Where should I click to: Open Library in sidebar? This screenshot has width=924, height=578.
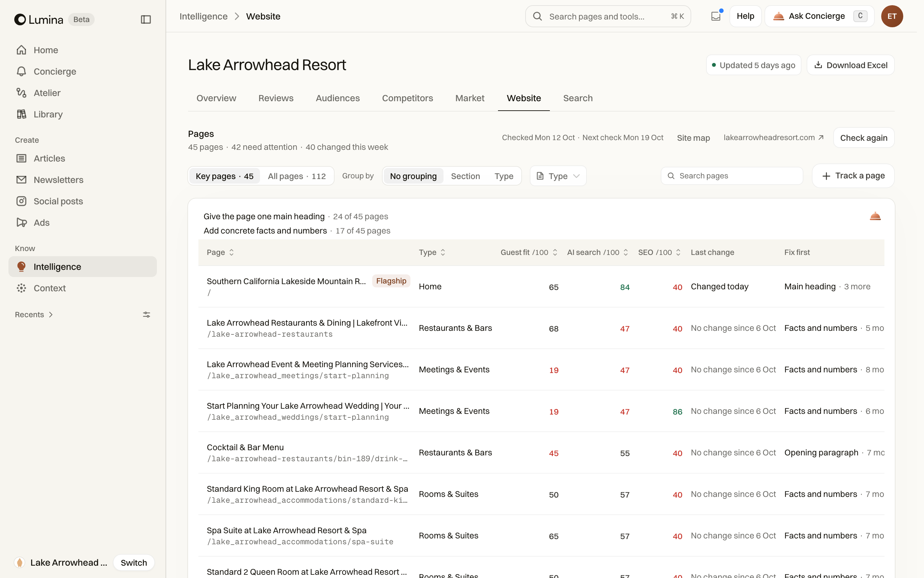tap(83, 114)
